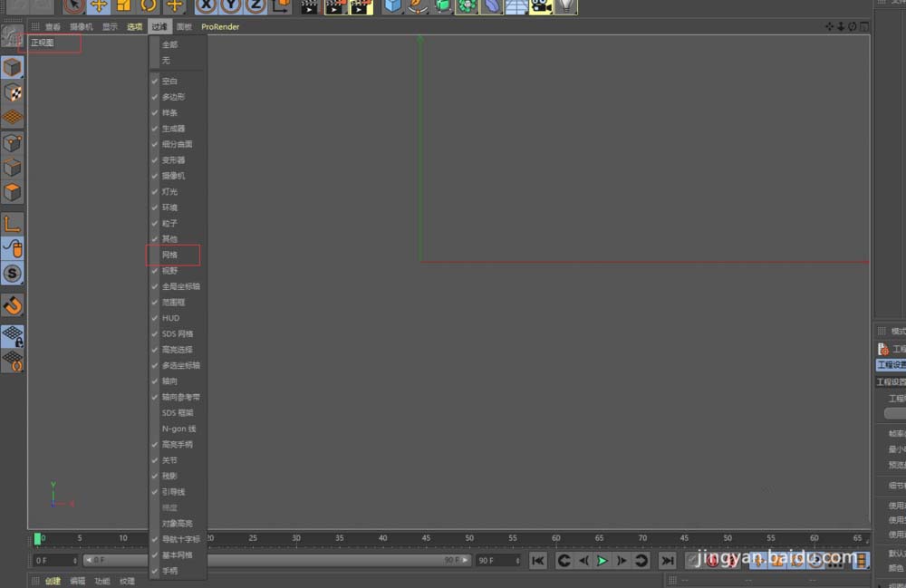Image resolution: width=906 pixels, height=588 pixels.
Task: Uncheck the 基本网格 filter item
Action: tap(177, 554)
